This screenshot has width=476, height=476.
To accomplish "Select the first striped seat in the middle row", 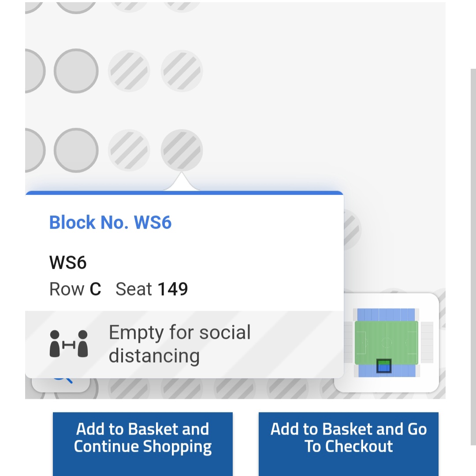I will point(129,71).
